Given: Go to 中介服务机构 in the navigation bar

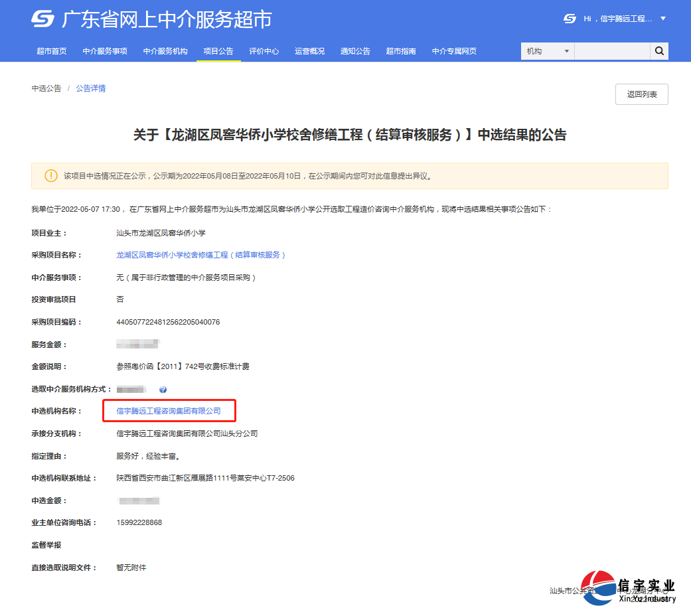Looking at the screenshot, I should click(x=165, y=50).
